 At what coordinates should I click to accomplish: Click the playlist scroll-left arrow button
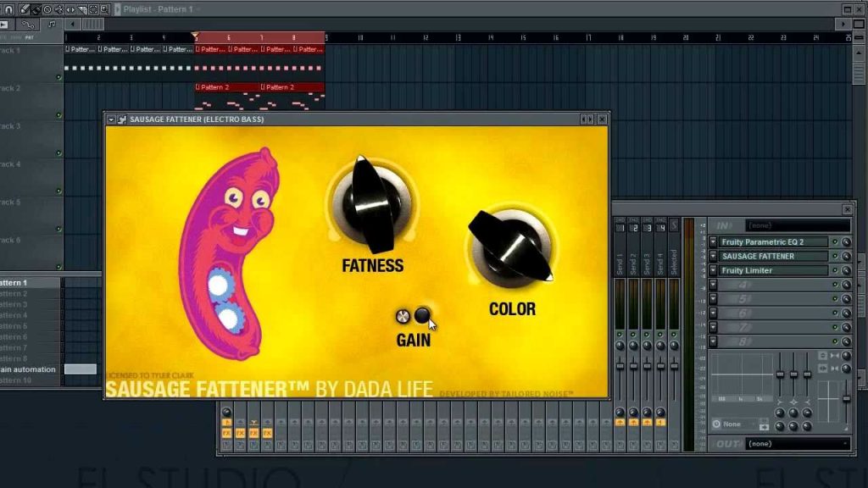pyautogui.click(x=73, y=25)
